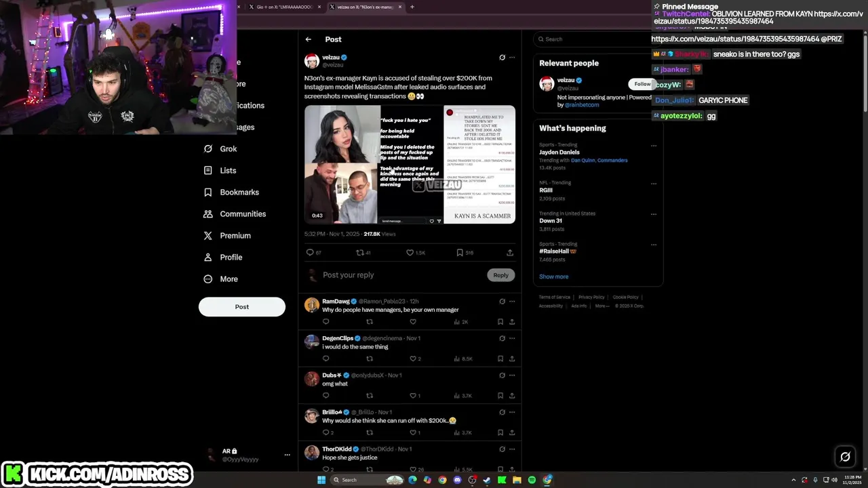Open the Windows Start menu
This screenshot has width=868, height=488.
click(321, 480)
